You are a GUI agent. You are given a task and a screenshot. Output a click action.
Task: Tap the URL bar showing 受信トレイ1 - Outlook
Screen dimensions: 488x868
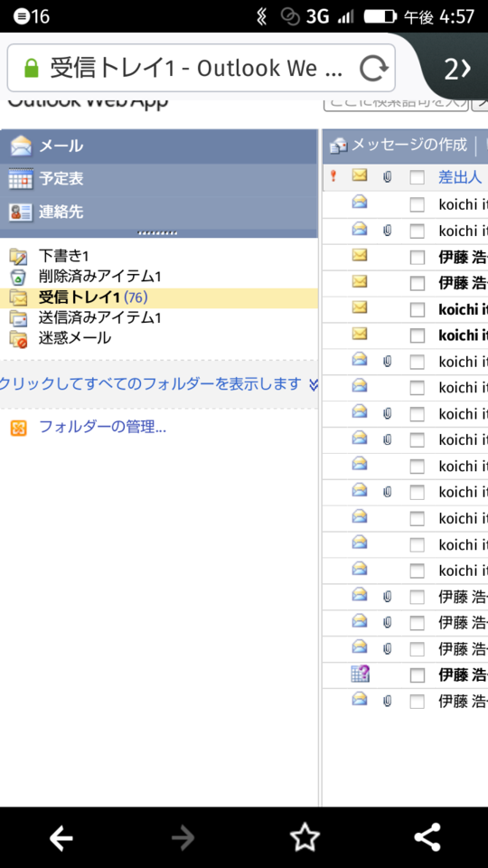point(201,68)
